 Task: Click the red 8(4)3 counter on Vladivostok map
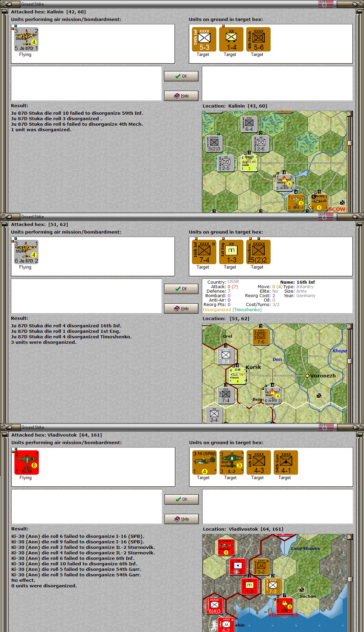tap(215, 606)
